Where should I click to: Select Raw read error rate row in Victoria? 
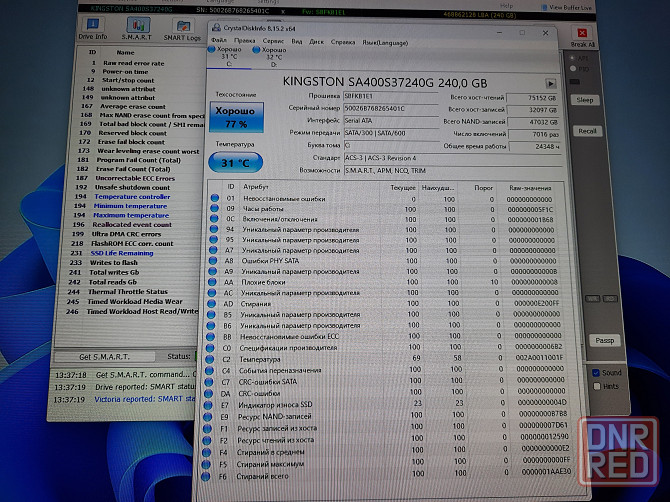pos(133,63)
